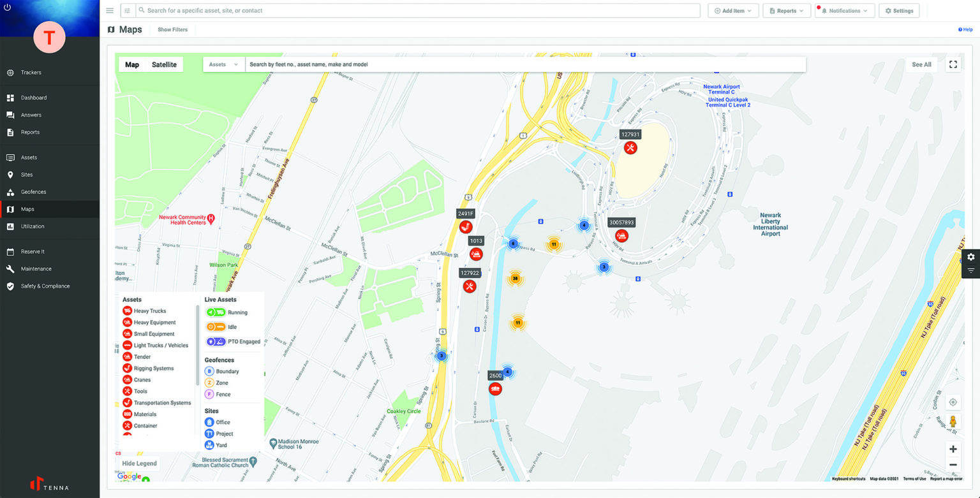Open the map settings gear on right edge
Screen dimensions: 980x498
(x=970, y=257)
